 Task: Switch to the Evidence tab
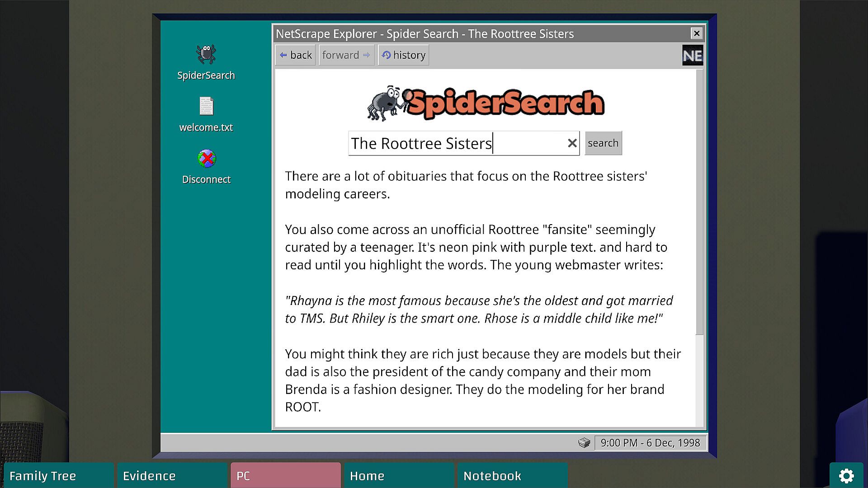coord(172,475)
